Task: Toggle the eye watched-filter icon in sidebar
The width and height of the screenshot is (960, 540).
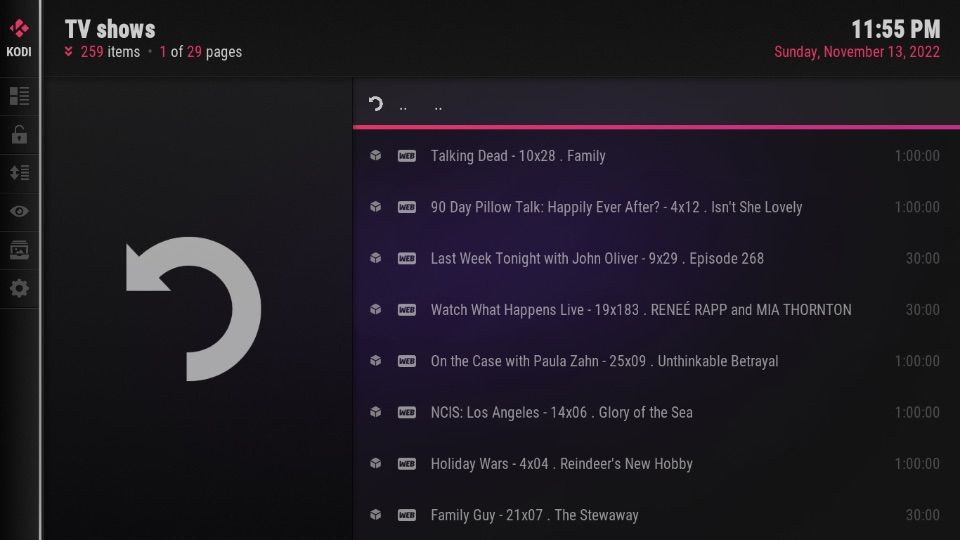Action: (x=19, y=211)
